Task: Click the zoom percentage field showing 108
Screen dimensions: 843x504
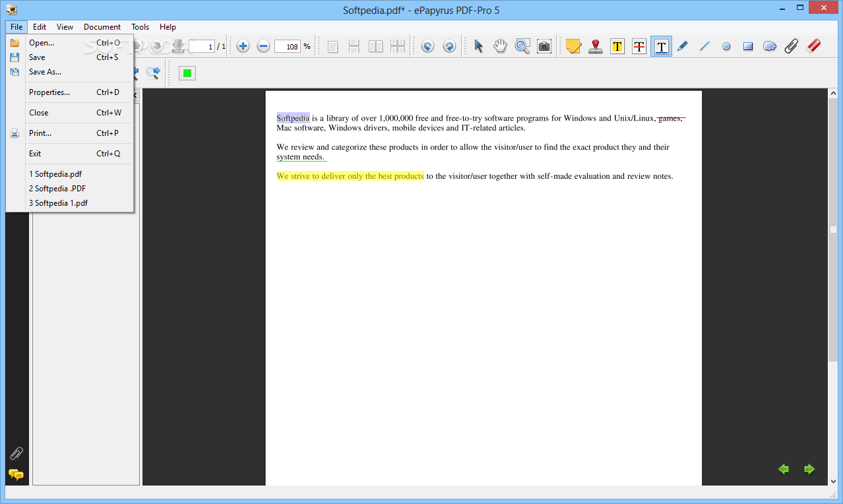Action: pyautogui.click(x=288, y=46)
